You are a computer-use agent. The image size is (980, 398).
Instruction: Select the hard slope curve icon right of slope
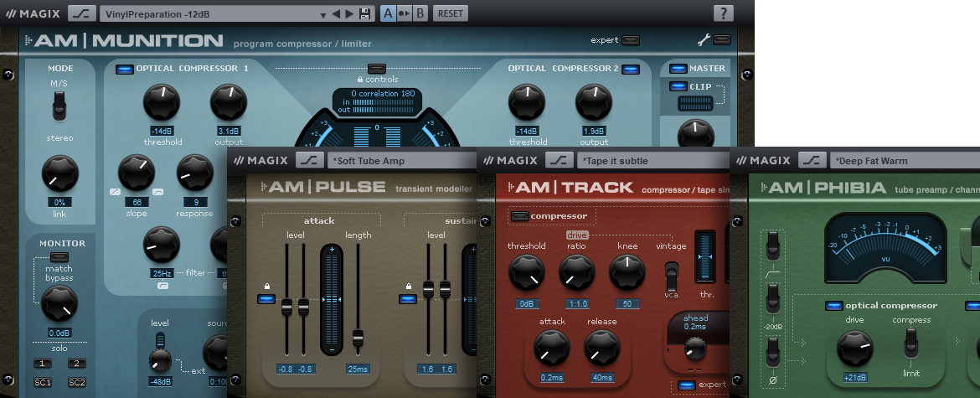click(157, 192)
